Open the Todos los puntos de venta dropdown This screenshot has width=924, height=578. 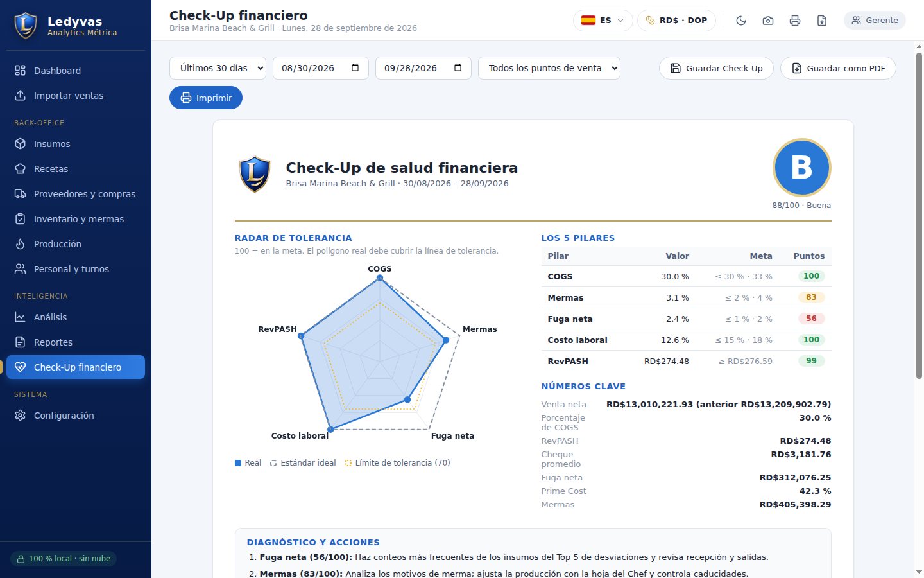549,68
